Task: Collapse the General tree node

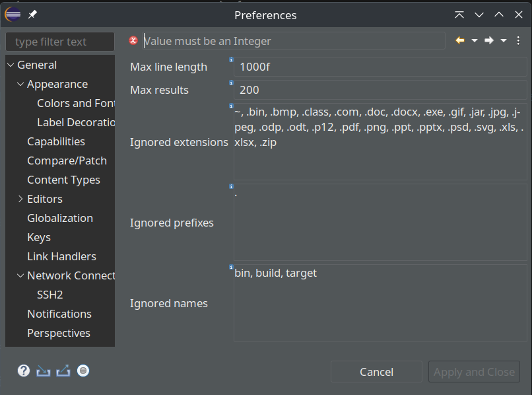Action: point(11,65)
